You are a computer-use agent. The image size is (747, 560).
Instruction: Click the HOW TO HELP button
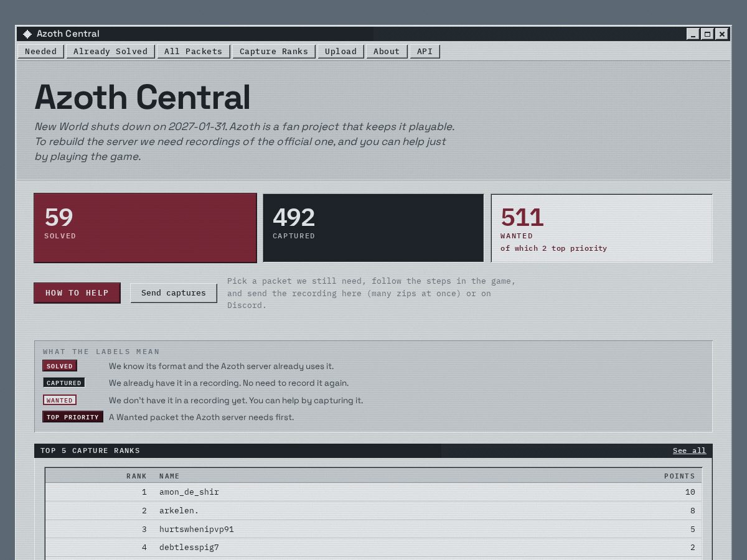tap(77, 293)
